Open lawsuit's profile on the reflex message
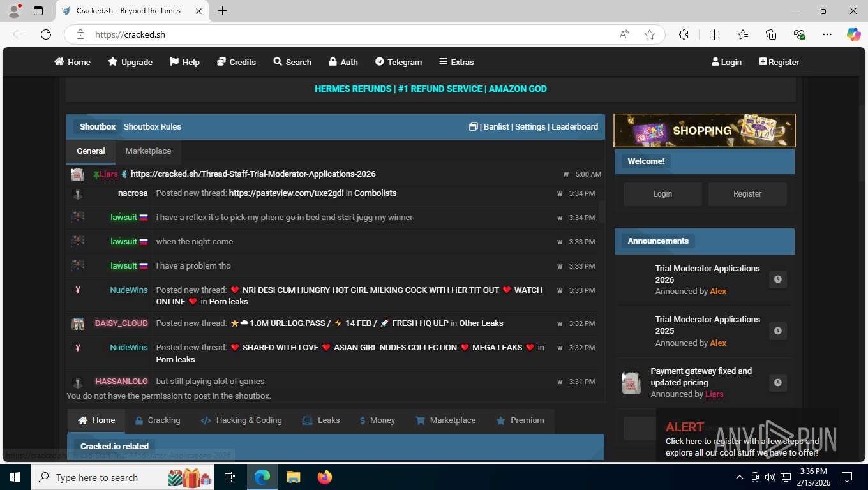This screenshot has width=868, height=490. [124, 217]
